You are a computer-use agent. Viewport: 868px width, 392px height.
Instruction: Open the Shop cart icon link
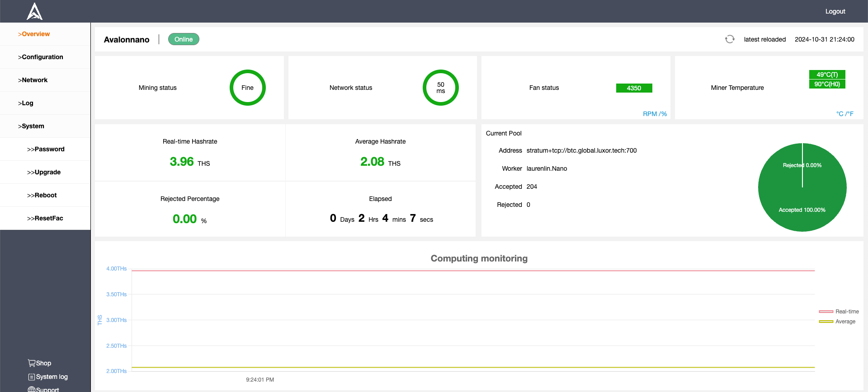tap(39, 363)
